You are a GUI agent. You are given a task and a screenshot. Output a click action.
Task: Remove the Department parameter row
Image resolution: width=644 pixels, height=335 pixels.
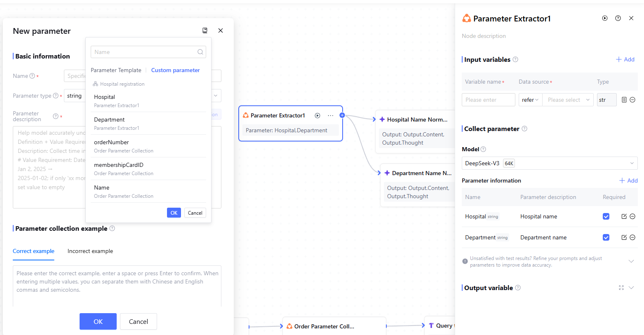(x=632, y=237)
